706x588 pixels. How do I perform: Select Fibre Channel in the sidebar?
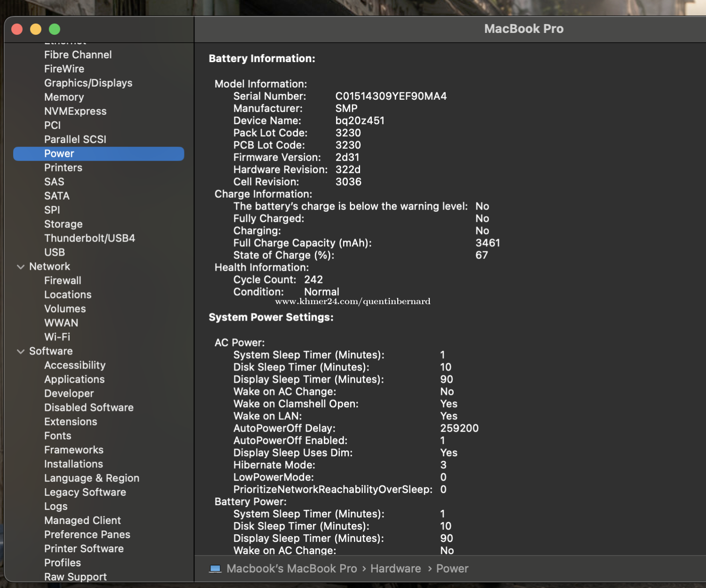pos(78,55)
